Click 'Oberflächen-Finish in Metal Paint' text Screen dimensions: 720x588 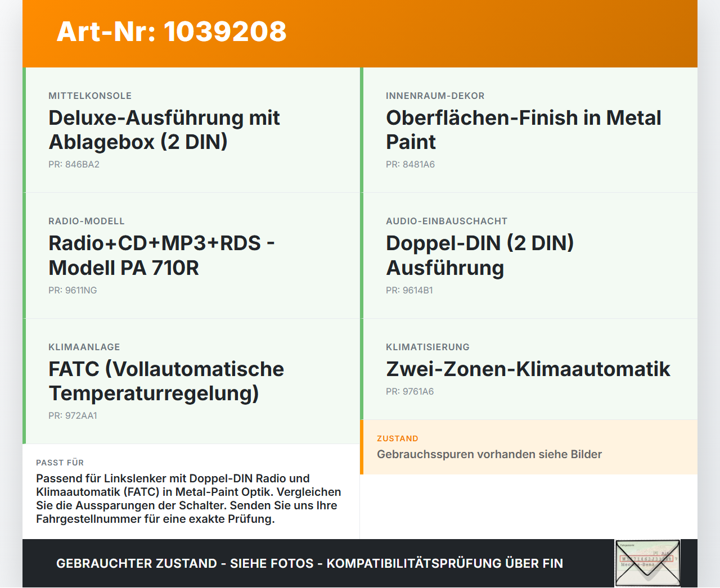(x=524, y=130)
